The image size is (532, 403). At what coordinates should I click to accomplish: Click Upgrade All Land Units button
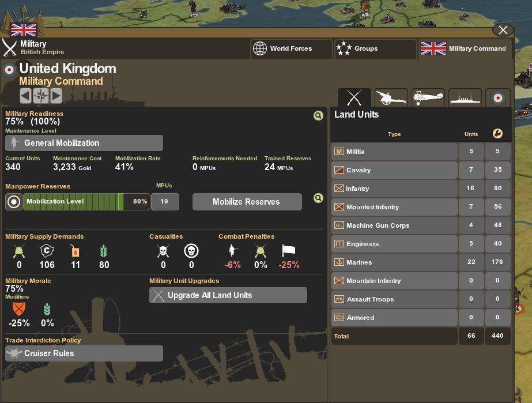[x=228, y=295]
